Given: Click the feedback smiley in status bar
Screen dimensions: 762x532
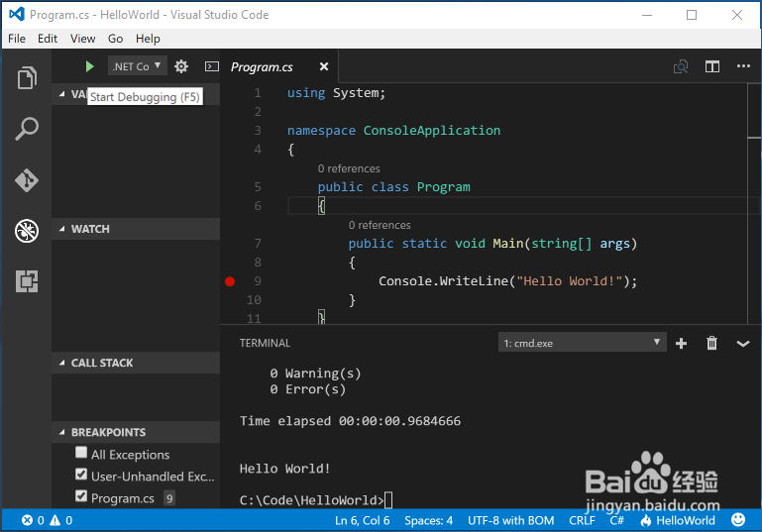Looking at the screenshot, I should [738, 520].
